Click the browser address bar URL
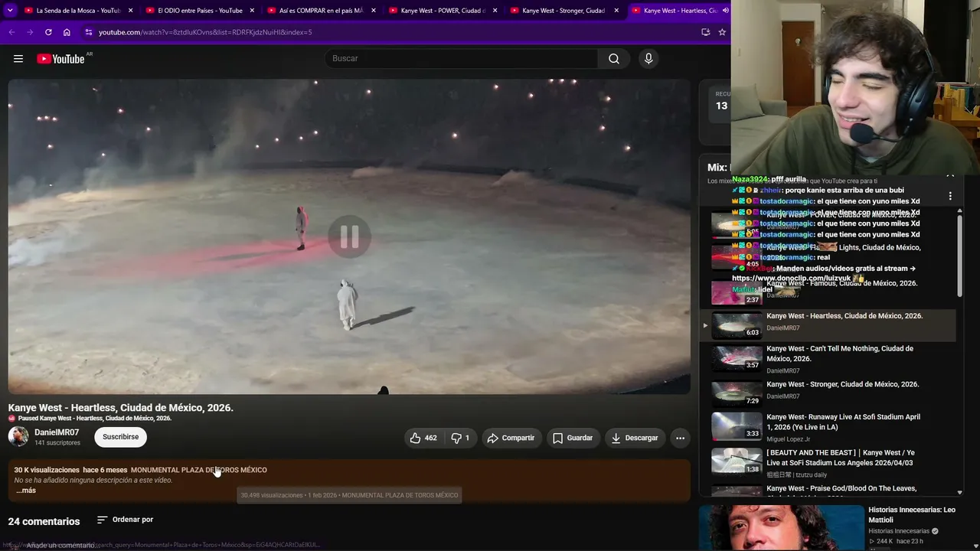 pyautogui.click(x=205, y=32)
